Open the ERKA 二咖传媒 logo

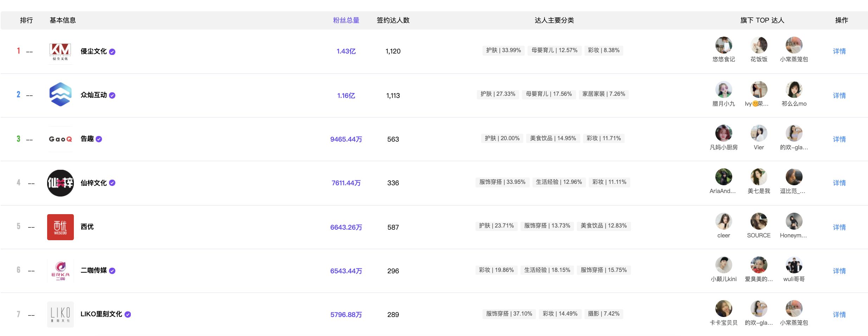(x=60, y=270)
